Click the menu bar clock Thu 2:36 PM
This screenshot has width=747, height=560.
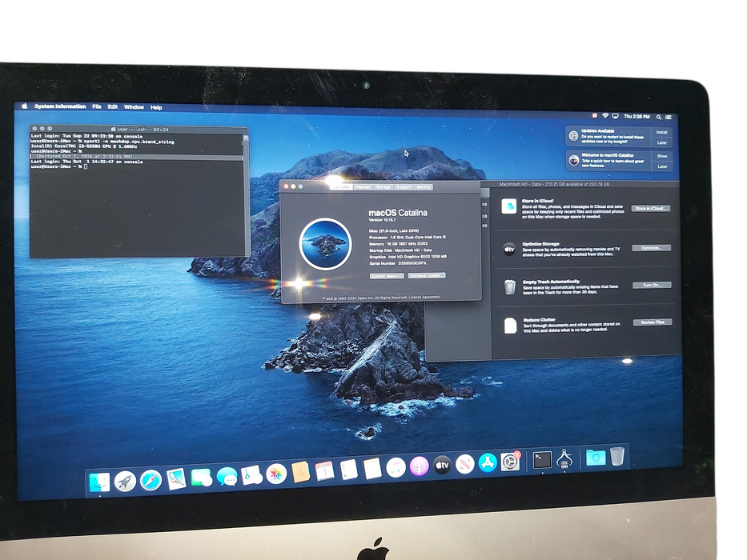point(637,117)
